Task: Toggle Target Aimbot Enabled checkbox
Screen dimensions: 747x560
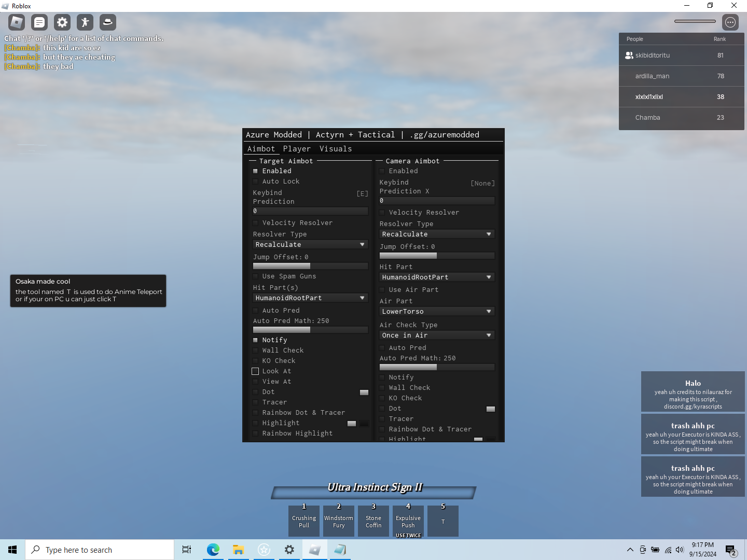Action: click(255, 171)
